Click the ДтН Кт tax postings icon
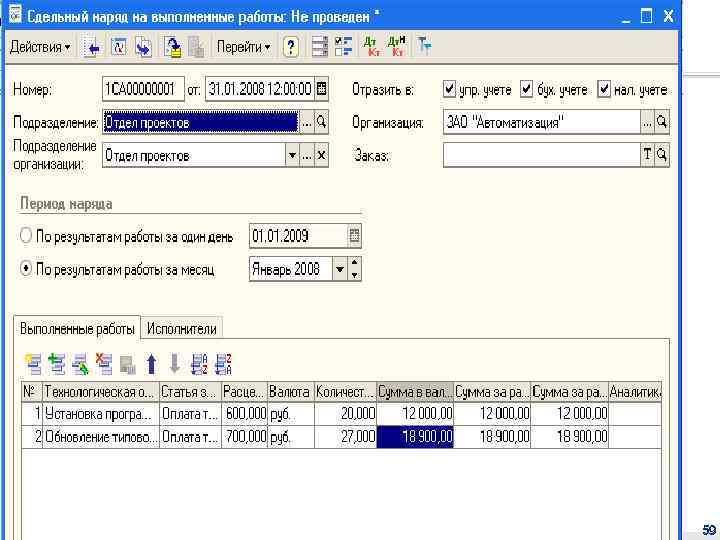Screen dimensions: 720x540 [x=396, y=47]
